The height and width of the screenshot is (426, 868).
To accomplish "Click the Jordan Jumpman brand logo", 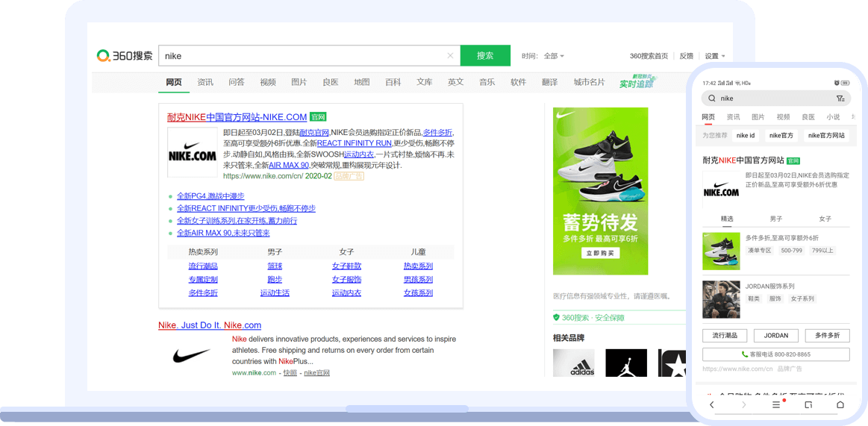I will 626,363.
